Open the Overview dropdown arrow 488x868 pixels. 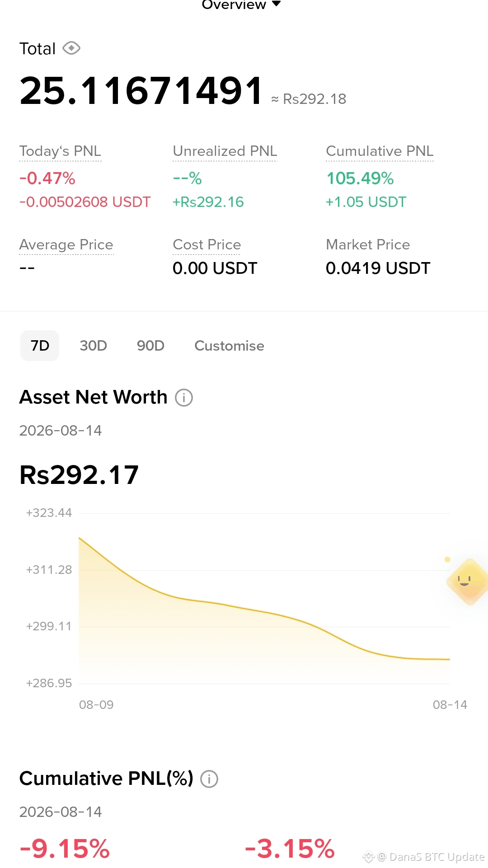pyautogui.click(x=277, y=4)
